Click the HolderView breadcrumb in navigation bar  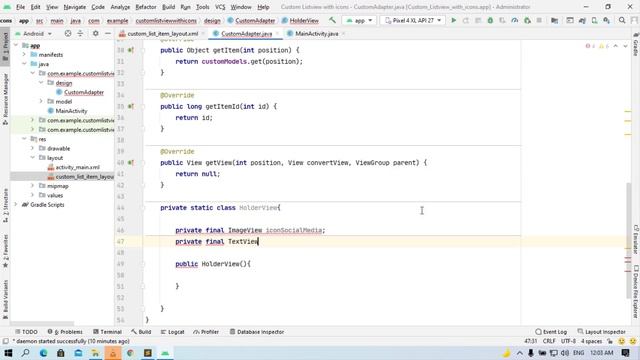point(300,20)
